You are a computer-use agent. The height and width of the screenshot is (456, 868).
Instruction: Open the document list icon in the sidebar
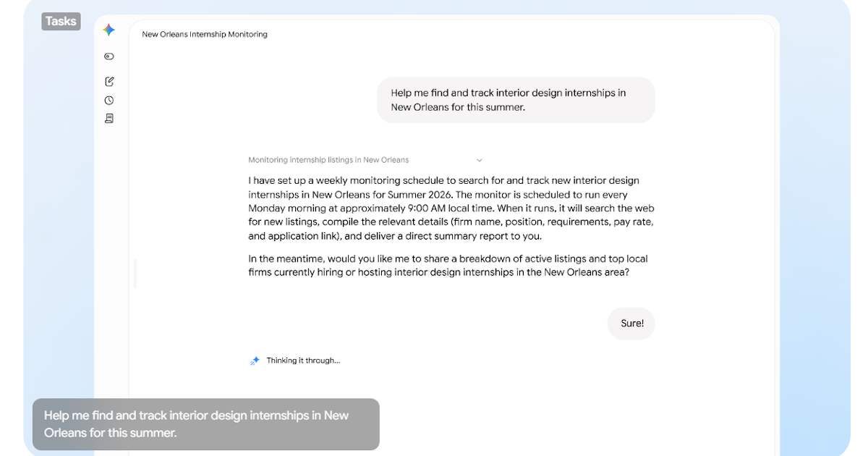point(109,118)
